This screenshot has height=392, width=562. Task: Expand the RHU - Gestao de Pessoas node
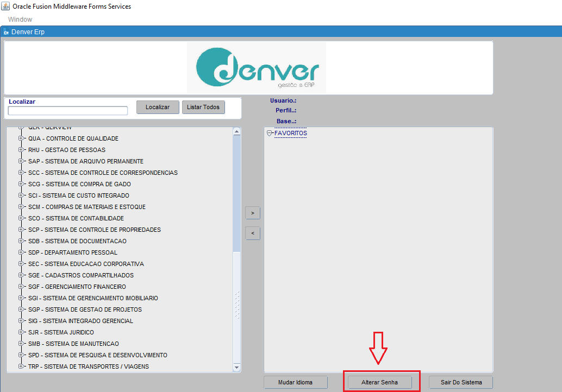pyautogui.click(x=21, y=150)
